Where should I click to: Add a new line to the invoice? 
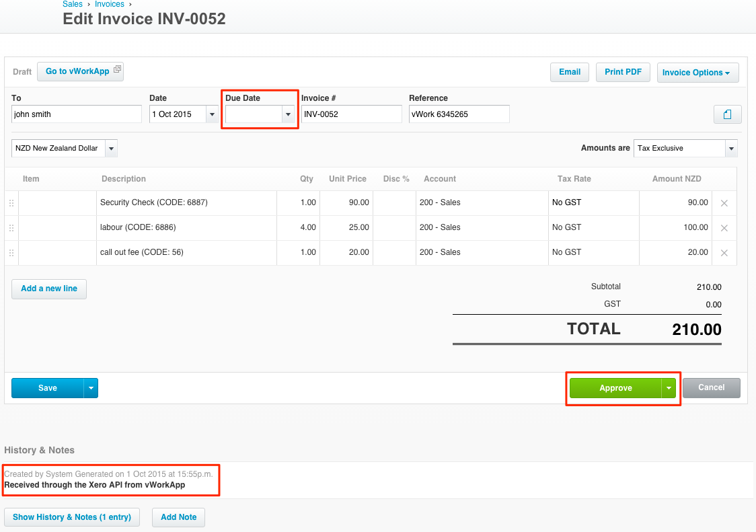[x=48, y=289]
